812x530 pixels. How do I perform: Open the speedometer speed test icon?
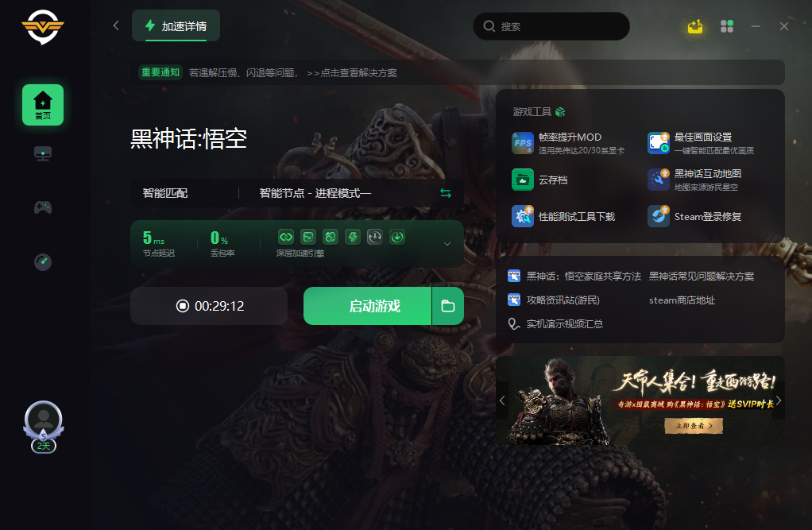pyautogui.click(x=43, y=261)
